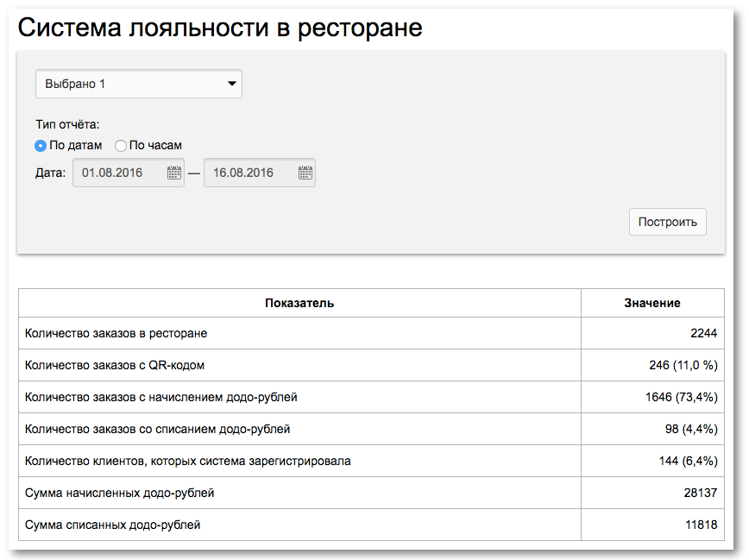Click the 'Тип отчёта:' label
749x560 pixels.
[x=67, y=125]
